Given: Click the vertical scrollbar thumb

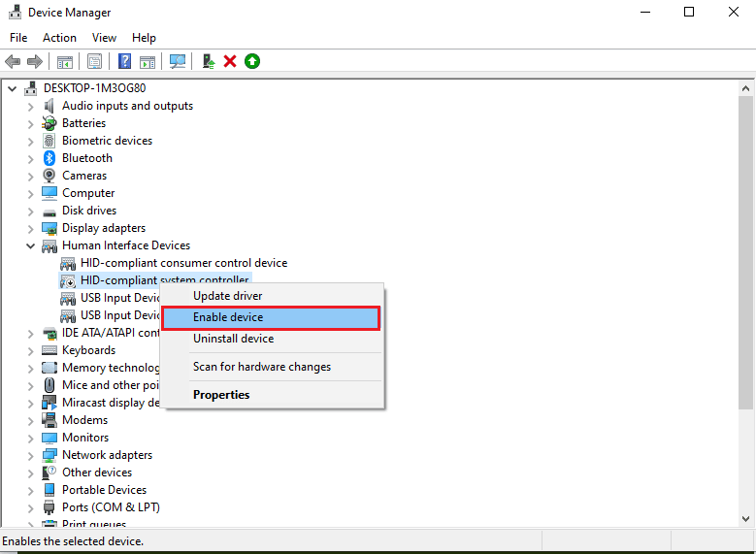Looking at the screenshot, I should click(745, 252).
